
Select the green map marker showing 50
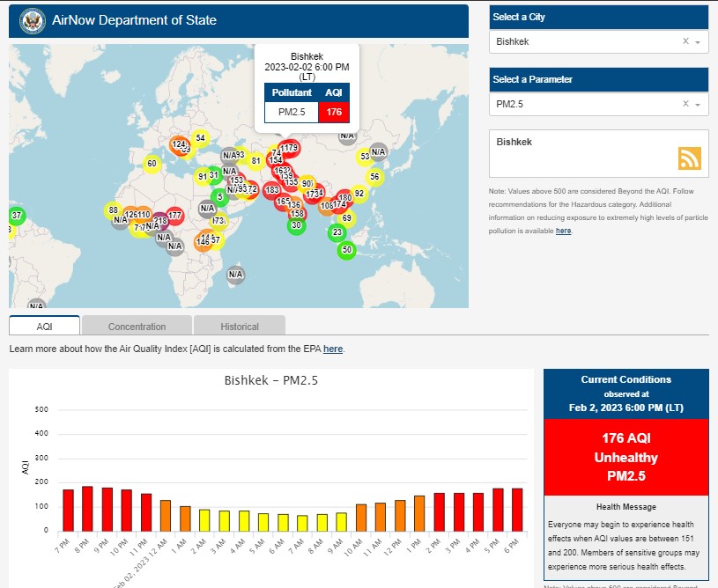coord(347,250)
